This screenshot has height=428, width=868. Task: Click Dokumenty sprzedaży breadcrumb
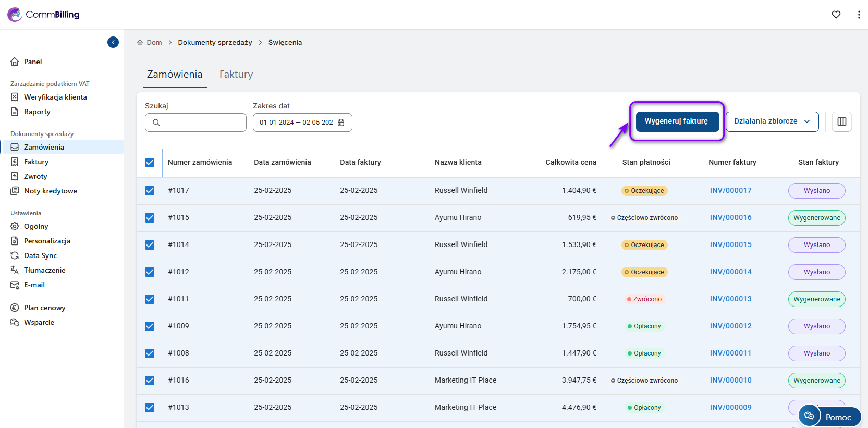point(215,43)
